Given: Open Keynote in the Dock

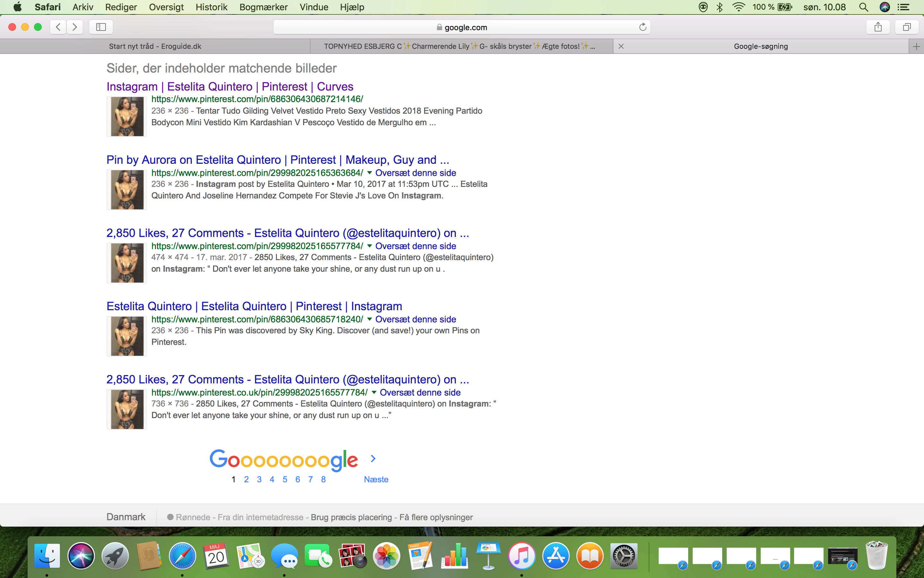Looking at the screenshot, I should tap(488, 556).
